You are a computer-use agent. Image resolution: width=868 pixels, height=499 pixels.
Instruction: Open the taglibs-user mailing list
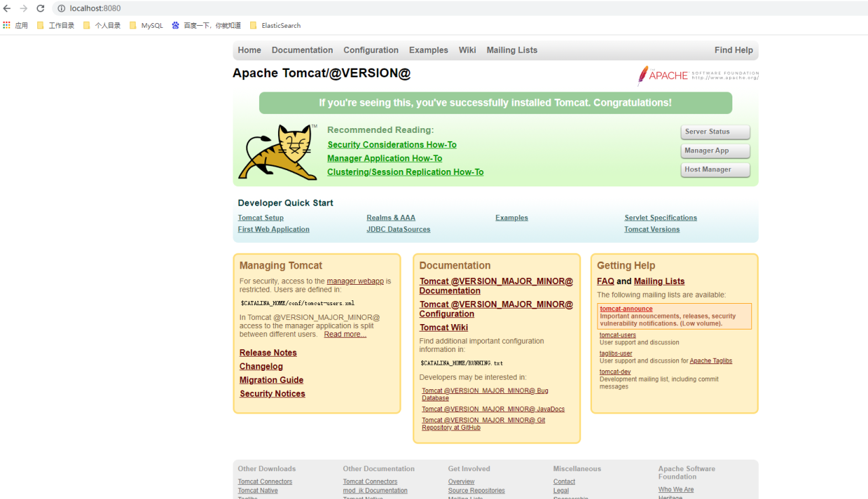click(x=616, y=353)
